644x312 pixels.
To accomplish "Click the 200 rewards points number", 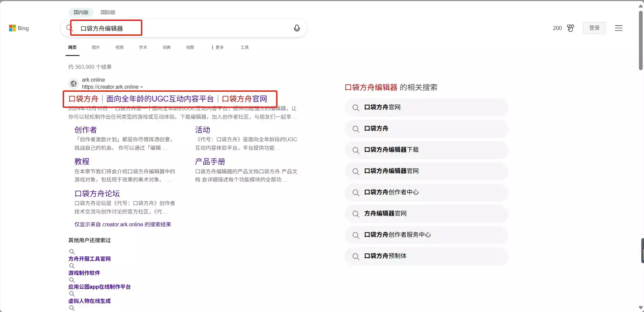I will tap(557, 28).
